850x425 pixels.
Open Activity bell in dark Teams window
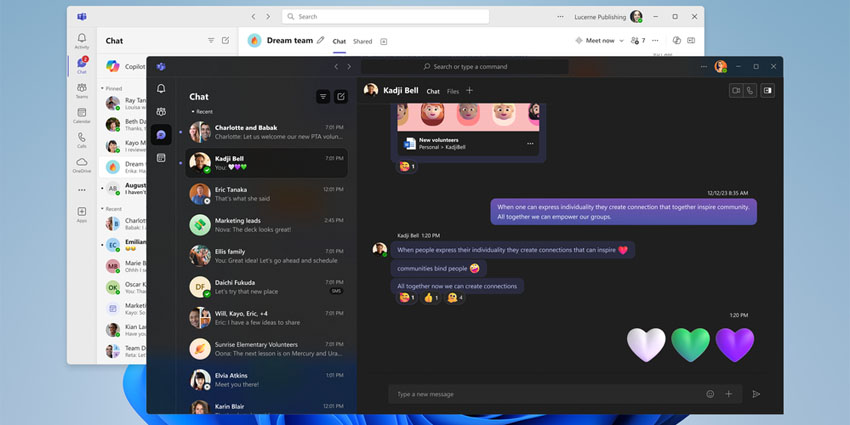click(161, 88)
